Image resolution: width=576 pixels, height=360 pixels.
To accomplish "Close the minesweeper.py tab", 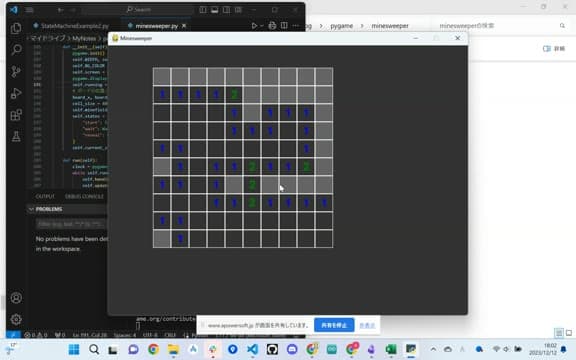I will coord(184,26).
